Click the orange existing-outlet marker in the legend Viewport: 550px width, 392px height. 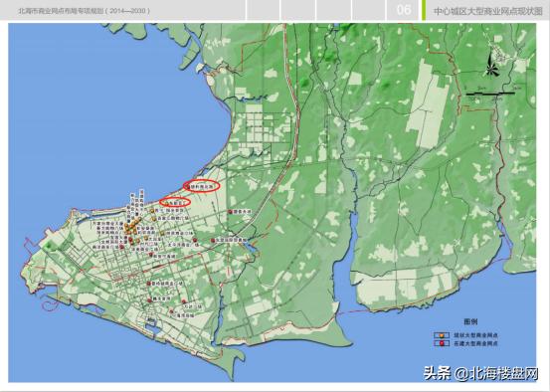(443, 335)
